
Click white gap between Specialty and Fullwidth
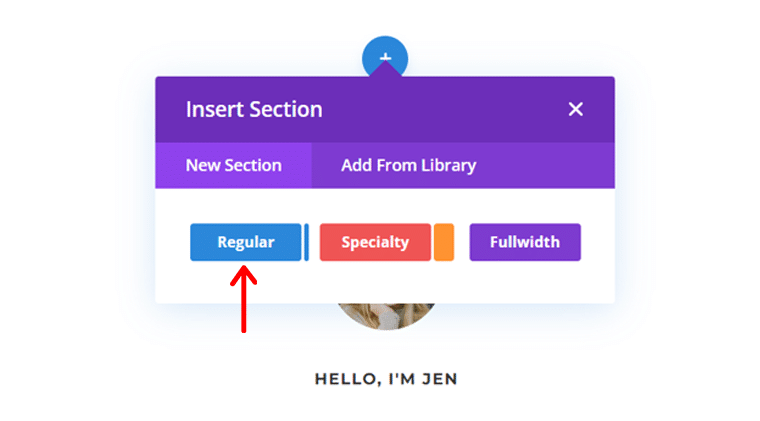pyautogui.click(x=461, y=242)
